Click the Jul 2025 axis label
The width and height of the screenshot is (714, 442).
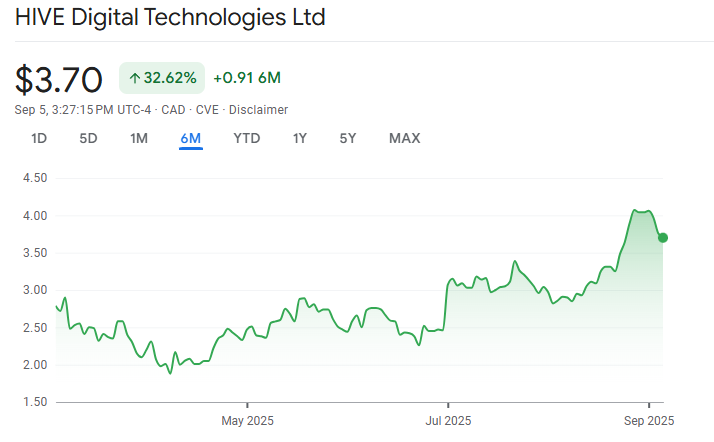tap(448, 421)
